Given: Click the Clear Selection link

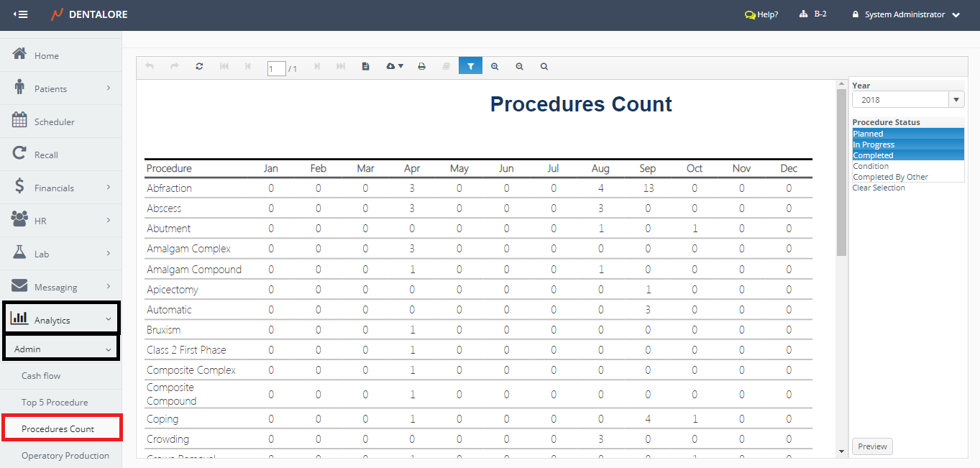Looking at the screenshot, I should pyautogui.click(x=879, y=188).
